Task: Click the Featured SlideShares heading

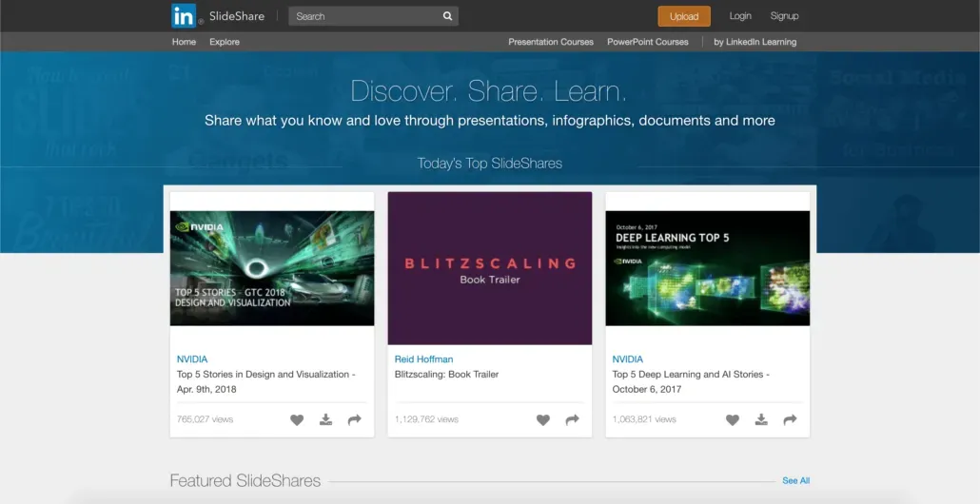Action: (x=245, y=481)
